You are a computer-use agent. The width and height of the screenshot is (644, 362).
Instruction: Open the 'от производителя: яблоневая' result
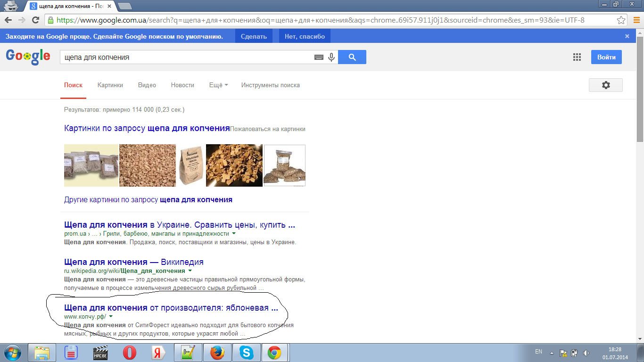tap(171, 308)
